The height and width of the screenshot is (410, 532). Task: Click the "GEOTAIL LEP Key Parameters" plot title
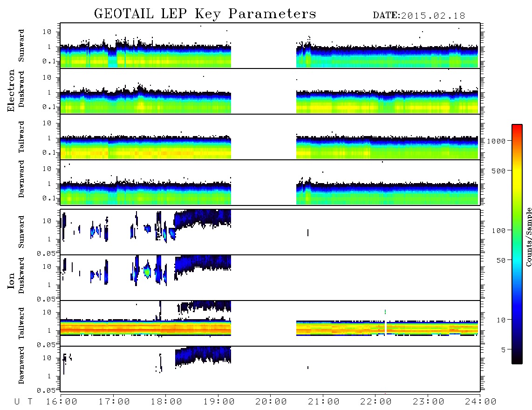[x=205, y=14]
